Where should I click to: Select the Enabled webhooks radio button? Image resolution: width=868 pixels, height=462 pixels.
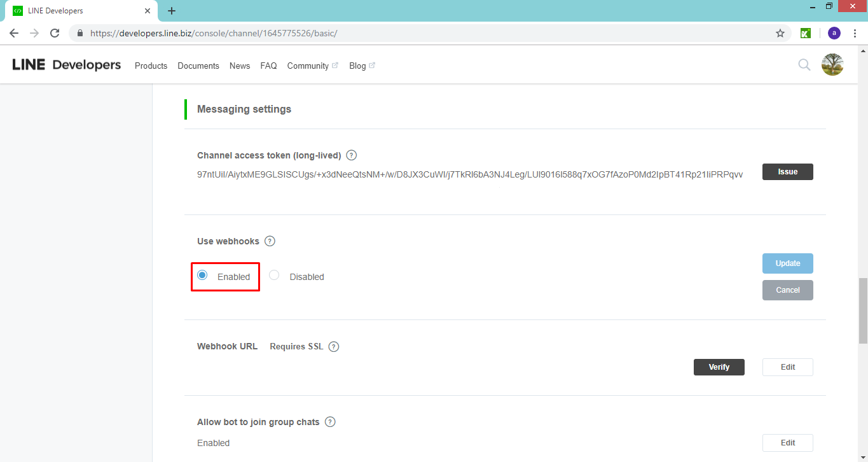point(202,275)
